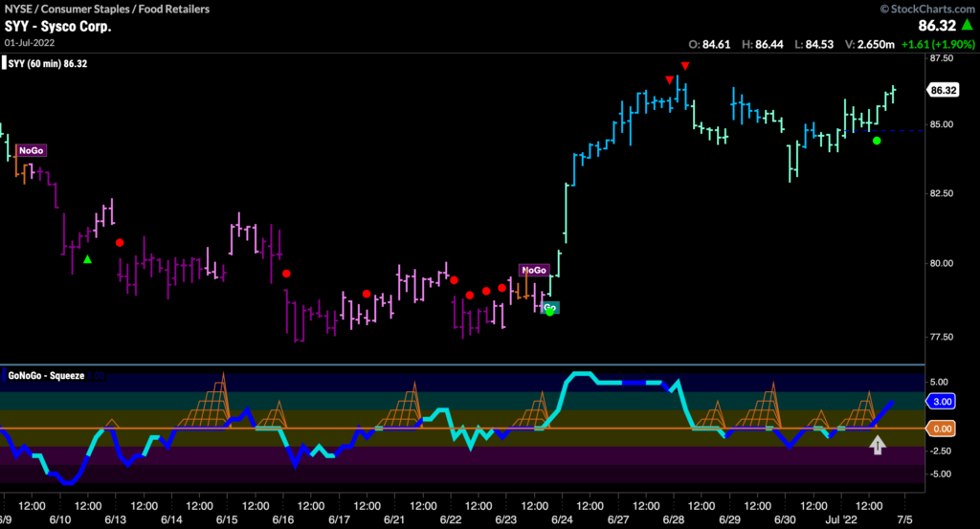Click the NoGo label near 6/9

32,150
